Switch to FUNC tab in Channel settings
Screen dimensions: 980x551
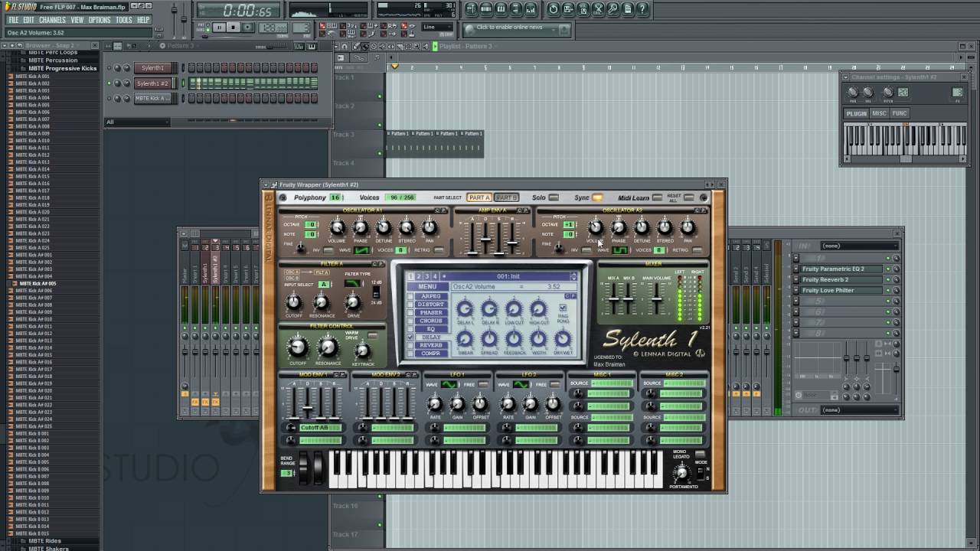tap(900, 113)
